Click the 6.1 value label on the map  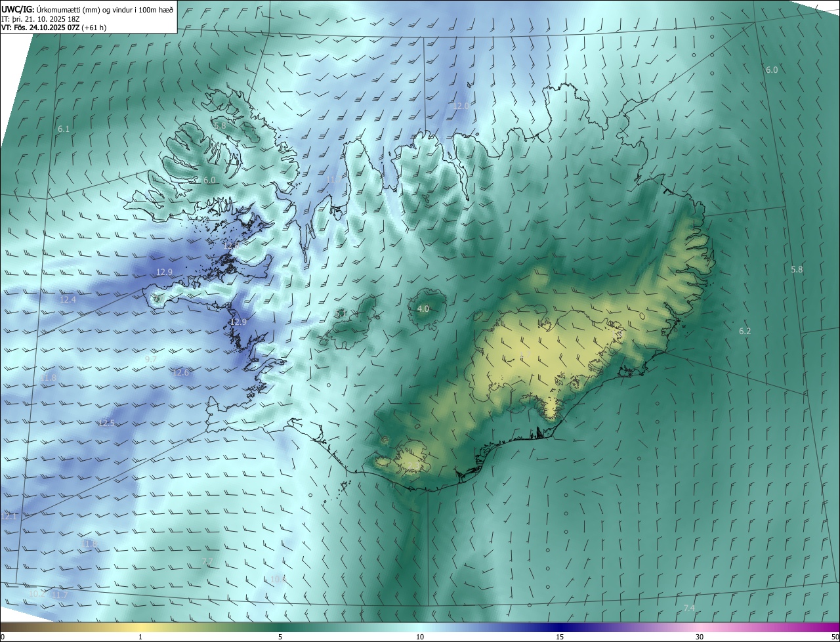pos(64,129)
